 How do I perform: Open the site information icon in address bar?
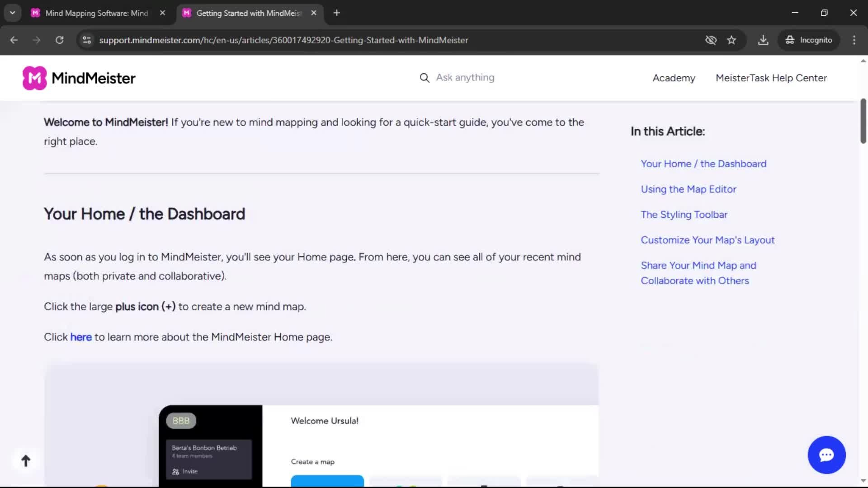point(87,40)
